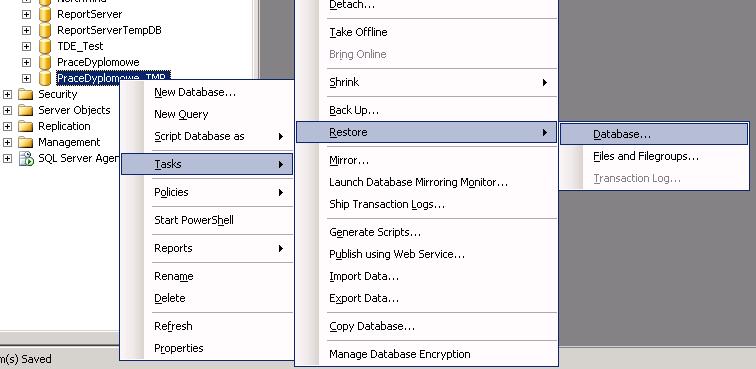Viewport: 756px width, 369px height.
Task: Choose Copy Database...
Action: tap(426, 327)
